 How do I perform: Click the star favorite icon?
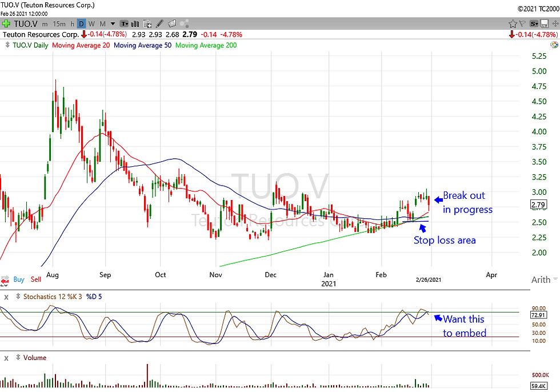(513, 24)
